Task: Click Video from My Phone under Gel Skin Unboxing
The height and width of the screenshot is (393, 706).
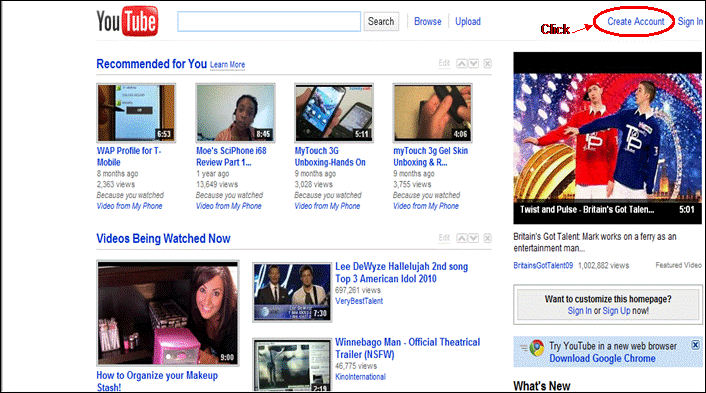Action: point(425,206)
